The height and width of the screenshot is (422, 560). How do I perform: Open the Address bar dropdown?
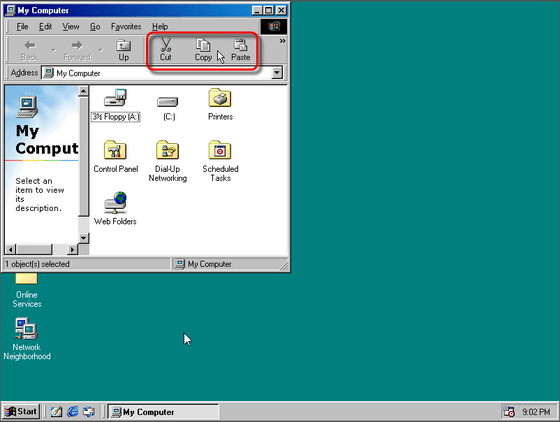(x=276, y=73)
